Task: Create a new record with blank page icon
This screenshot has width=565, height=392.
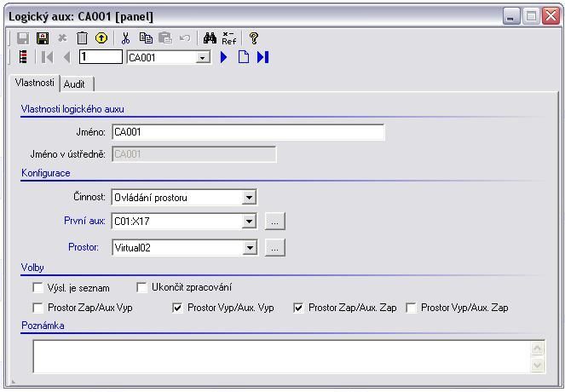Action: [244, 57]
